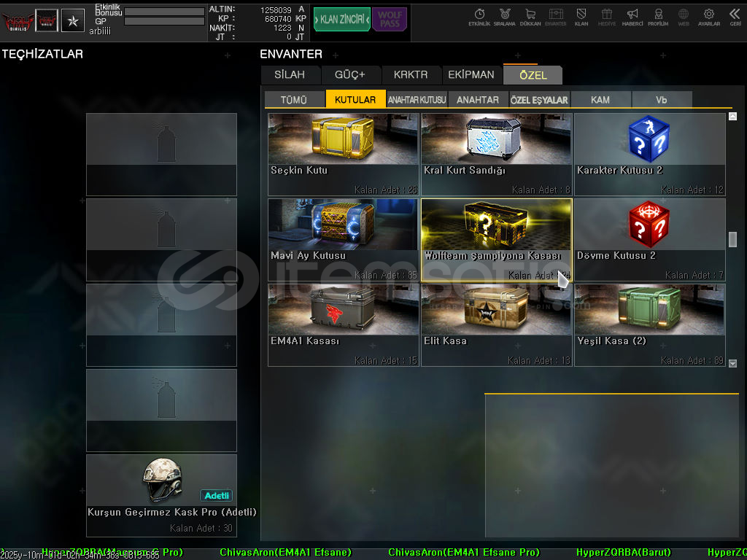This screenshot has height=560, width=747.
Task: Switch to the SİLAH tab
Action: coord(290,75)
